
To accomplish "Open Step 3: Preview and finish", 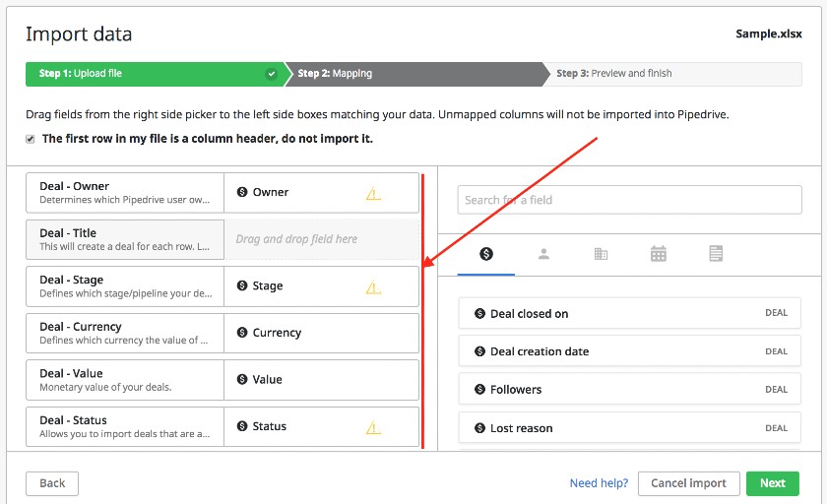I will 614,73.
